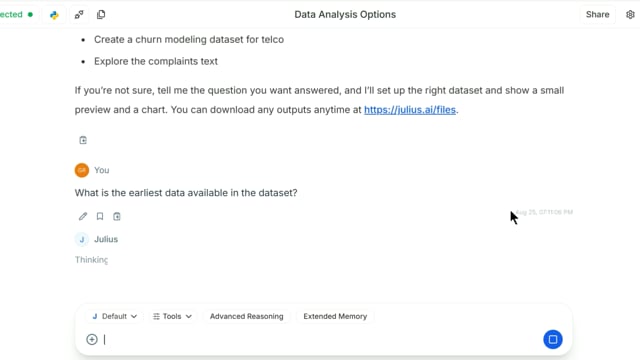Bookmark the earliest data question
This screenshot has width=640, height=360.
click(x=100, y=216)
